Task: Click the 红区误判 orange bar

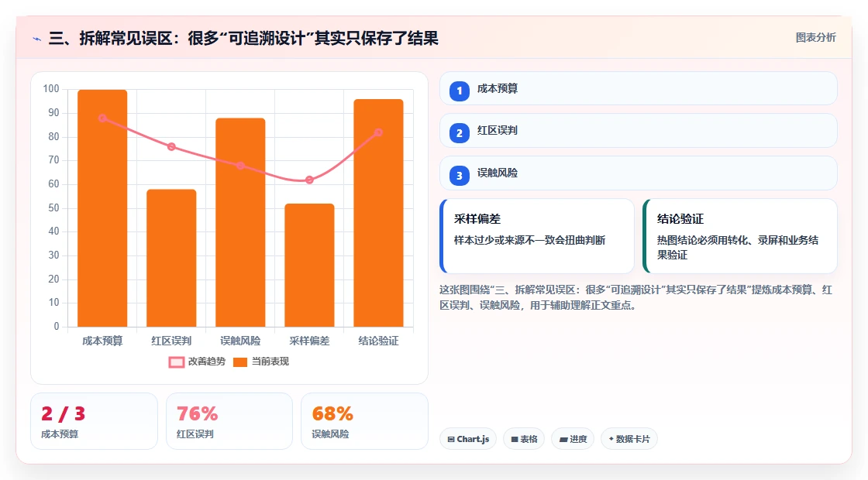Action: click(171, 258)
